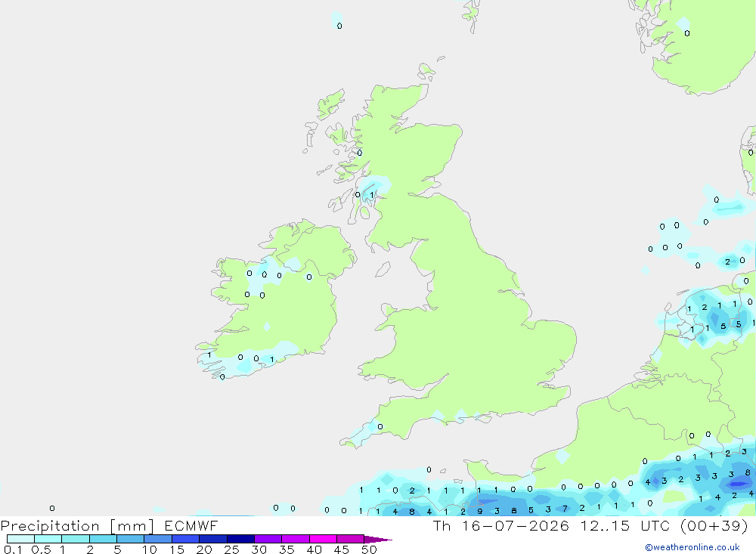Choose the 1–2 mm legend swatch
Image resolution: width=756 pixels, height=554 pixels.
(76, 539)
